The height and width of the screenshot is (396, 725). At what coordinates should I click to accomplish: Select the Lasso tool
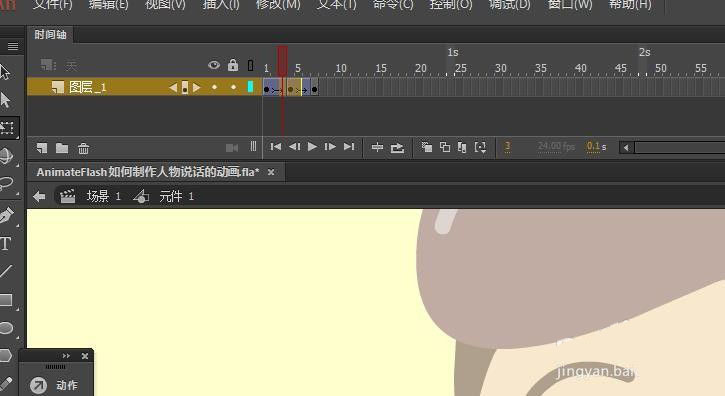(6, 184)
